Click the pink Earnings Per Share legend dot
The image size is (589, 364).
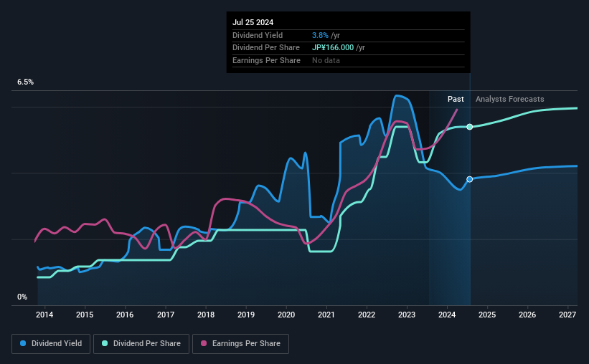pyautogui.click(x=204, y=343)
